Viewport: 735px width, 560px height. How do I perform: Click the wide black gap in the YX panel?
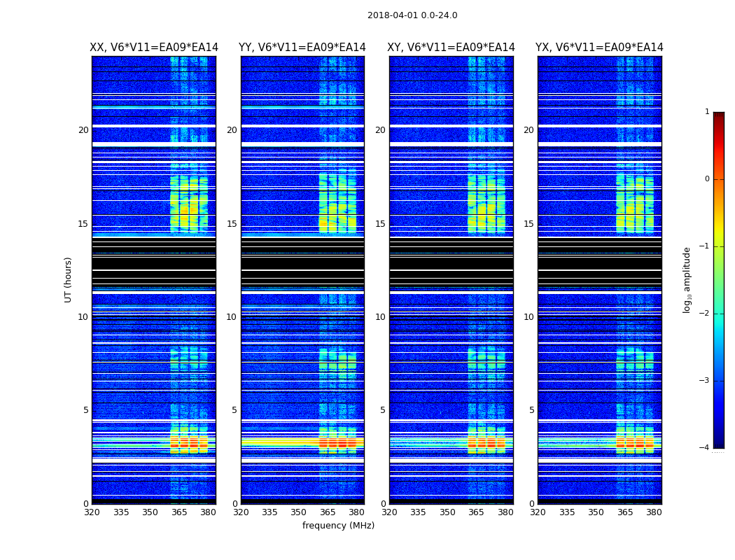[x=599, y=262]
